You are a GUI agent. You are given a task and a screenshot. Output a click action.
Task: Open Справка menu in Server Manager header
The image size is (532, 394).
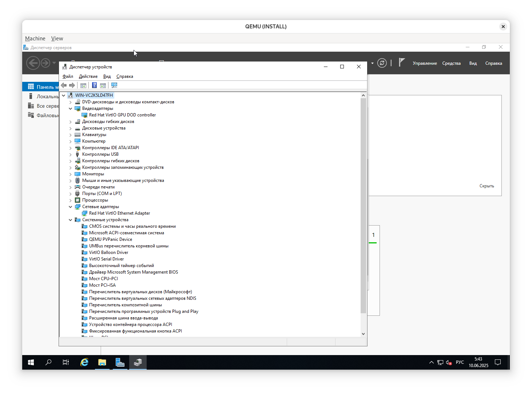click(x=494, y=63)
